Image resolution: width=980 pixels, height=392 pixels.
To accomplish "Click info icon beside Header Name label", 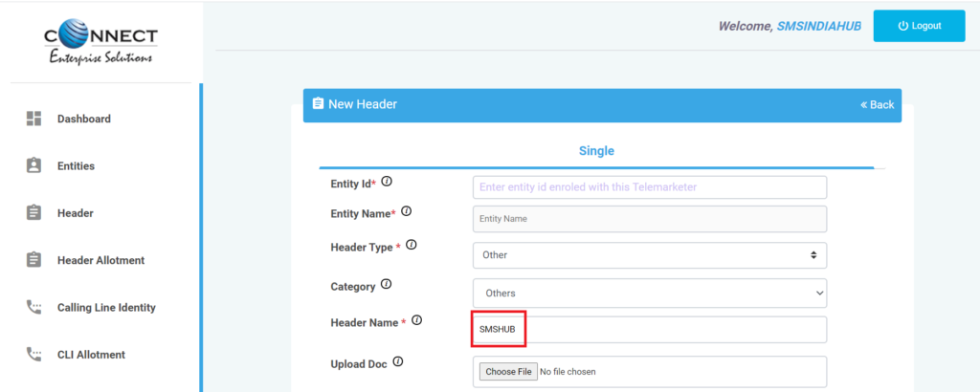I will (417, 321).
